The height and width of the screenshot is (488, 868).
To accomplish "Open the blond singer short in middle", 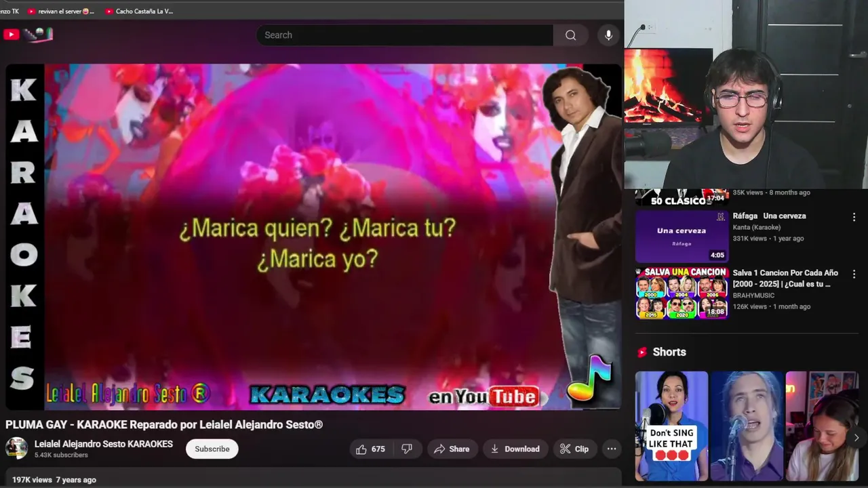I will tap(747, 426).
